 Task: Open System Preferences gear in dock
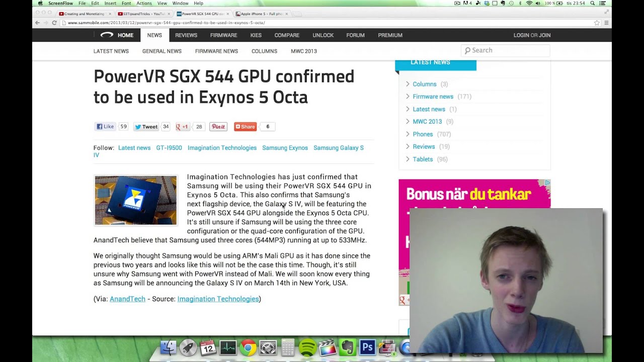[268, 347]
